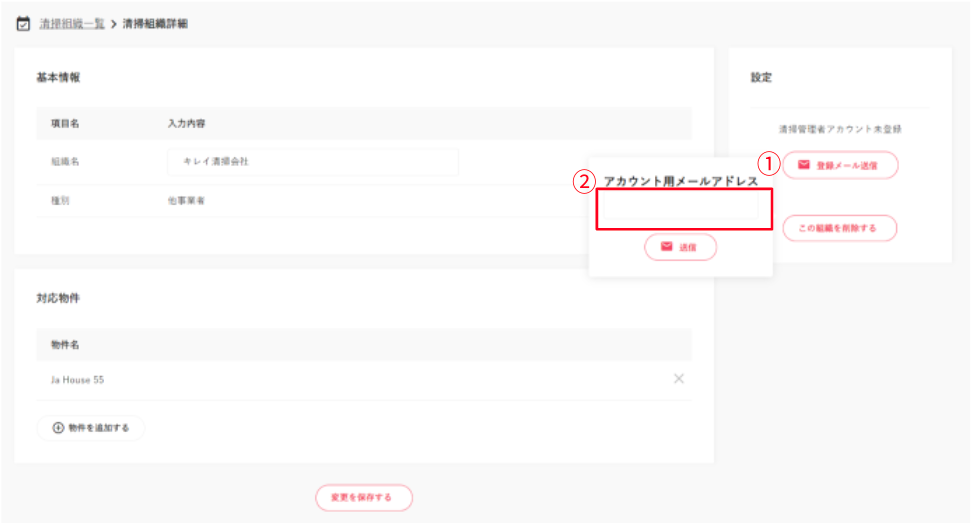
Task: Focus the アカウント用メールアドレス input field
Action: pyautogui.click(x=684, y=210)
